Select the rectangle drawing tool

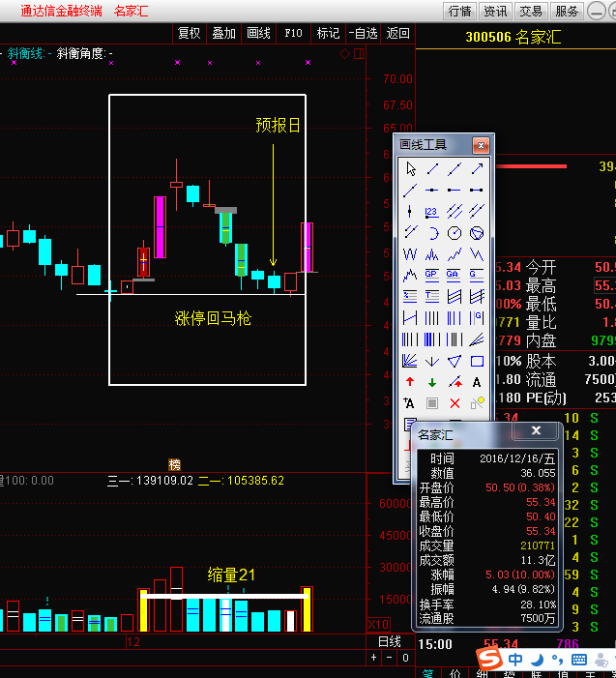pos(477,361)
